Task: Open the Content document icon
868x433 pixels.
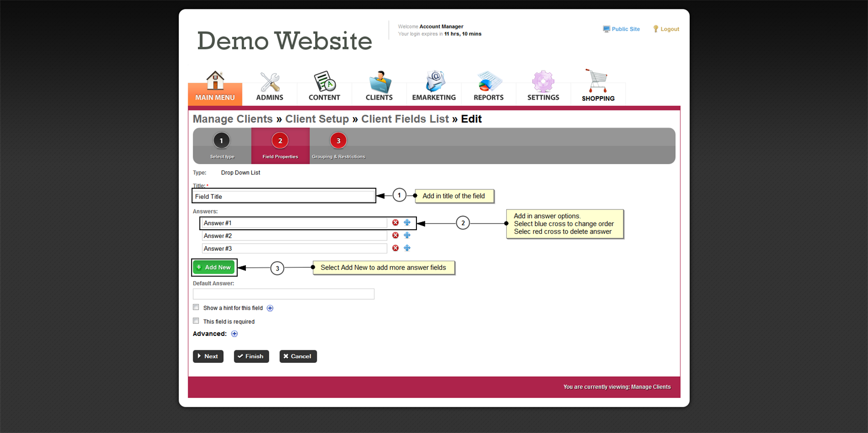Action: tap(324, 83)
